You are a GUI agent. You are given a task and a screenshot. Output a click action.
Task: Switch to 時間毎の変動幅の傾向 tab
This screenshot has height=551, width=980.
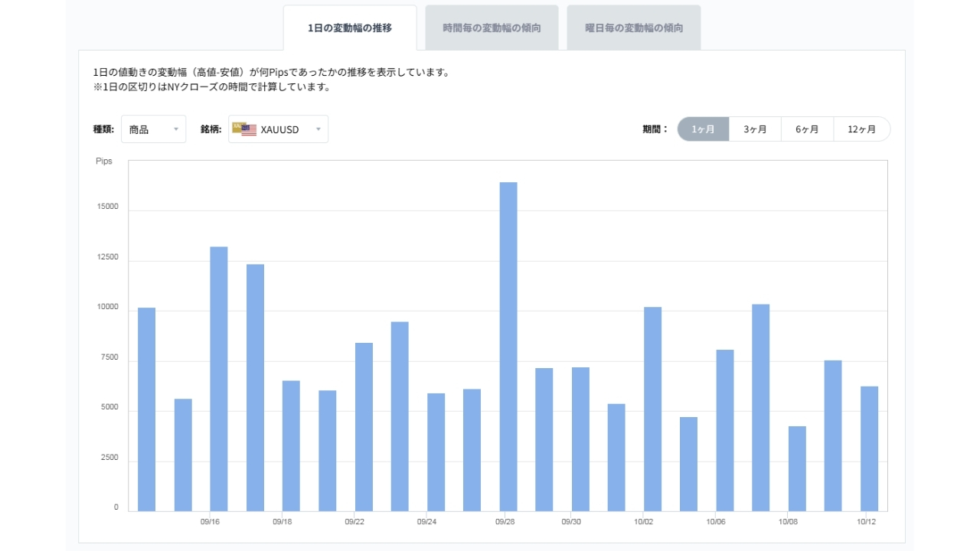[x=492, y=28]
